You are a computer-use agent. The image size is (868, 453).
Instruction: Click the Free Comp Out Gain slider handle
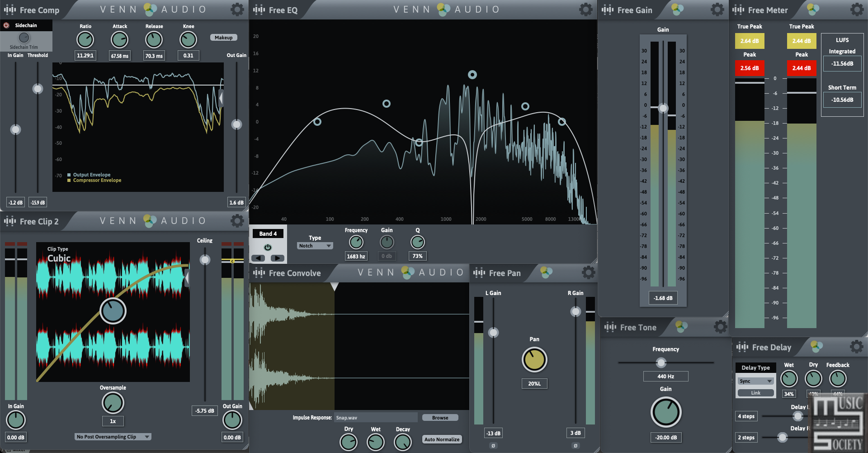pos(236,124)
